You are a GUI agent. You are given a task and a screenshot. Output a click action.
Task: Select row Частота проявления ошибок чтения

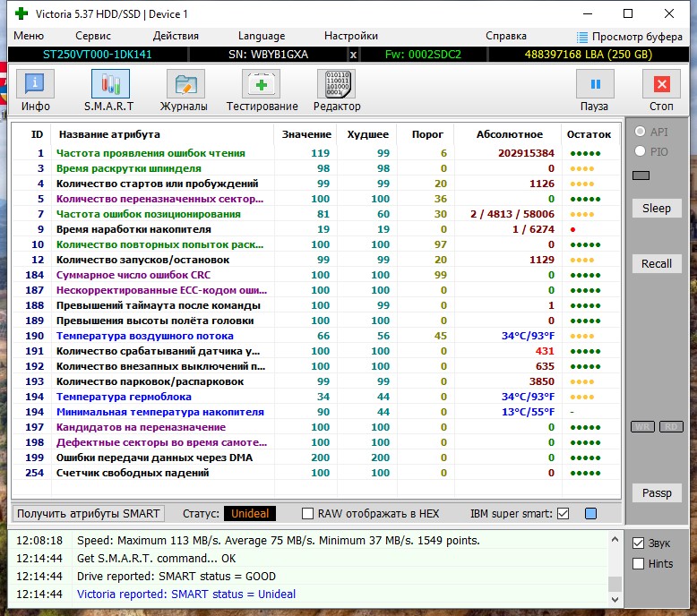[x=316, y=153]
